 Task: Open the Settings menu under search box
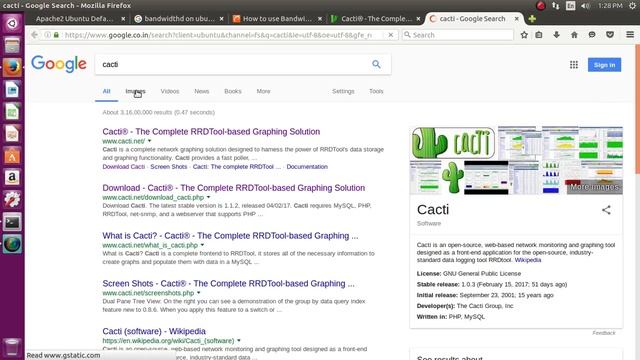click(x=343, y=91)
